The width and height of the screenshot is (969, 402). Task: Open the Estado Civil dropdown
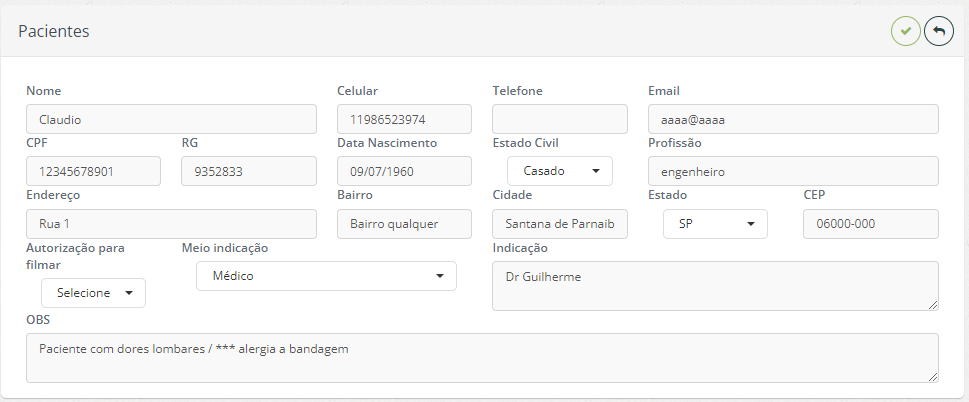[560, 171]
